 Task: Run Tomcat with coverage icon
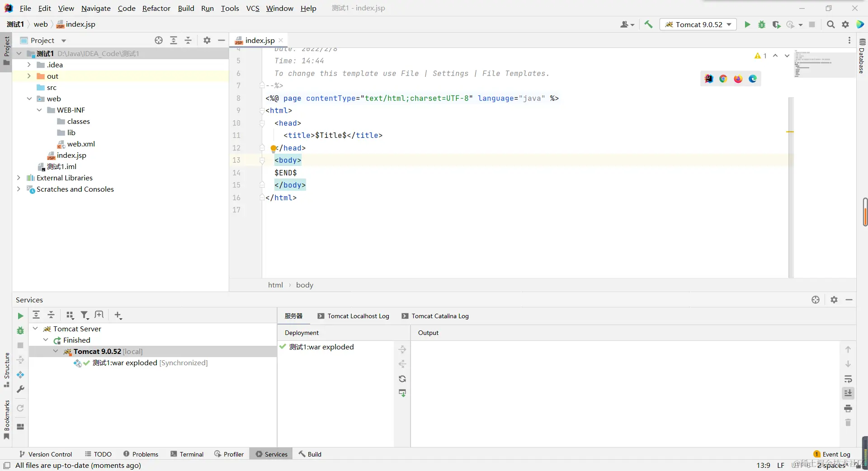[x=776, y=24]
